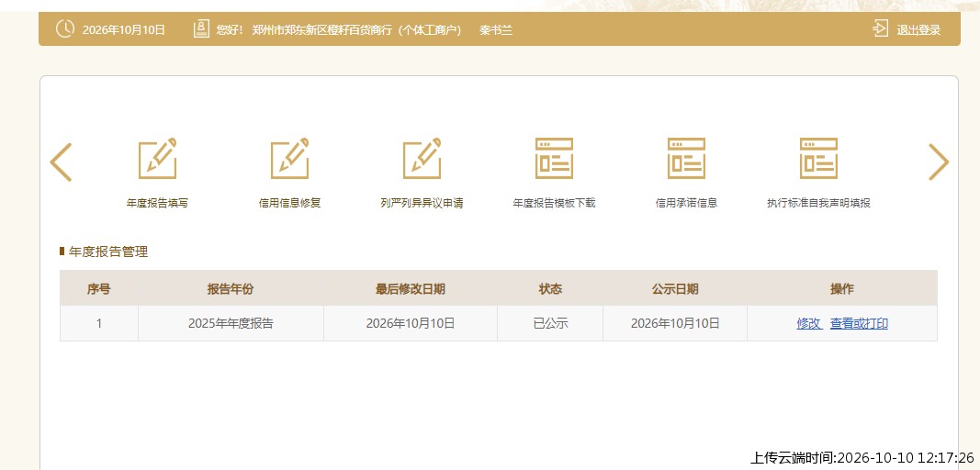Screen dimensions: 980x470
Task: Click the 2025年年度报告 cell
Action: [x=231, y=324]
